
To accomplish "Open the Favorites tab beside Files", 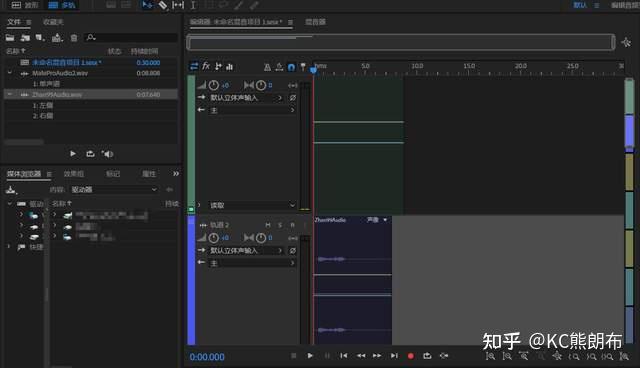I will tap(53, 22).
